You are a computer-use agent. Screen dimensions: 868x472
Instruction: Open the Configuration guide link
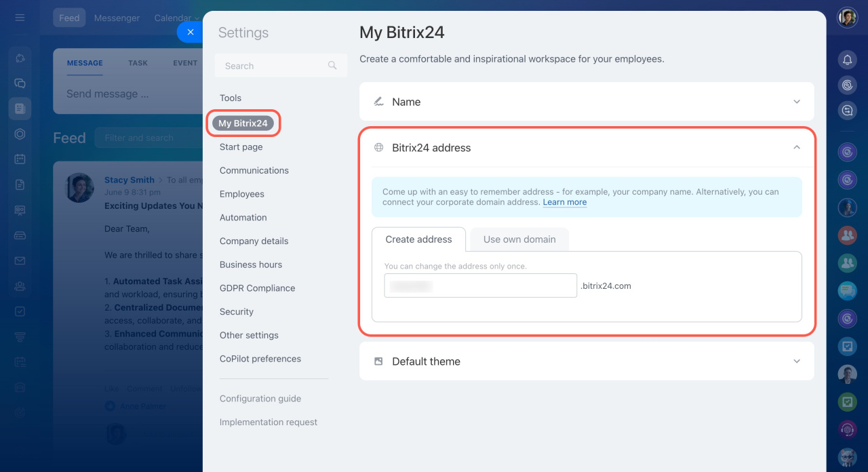tap(260, 399)
